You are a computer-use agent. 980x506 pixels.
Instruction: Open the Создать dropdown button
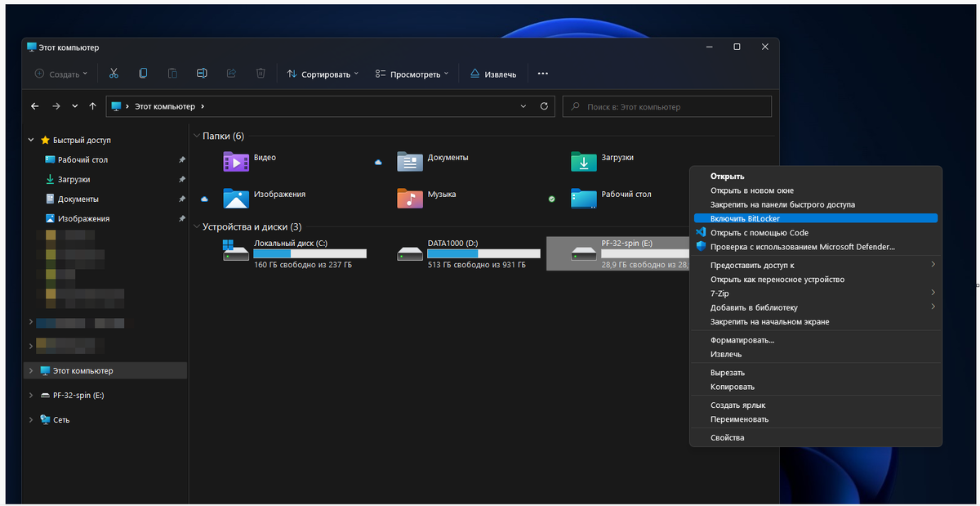tap(62, 74)
